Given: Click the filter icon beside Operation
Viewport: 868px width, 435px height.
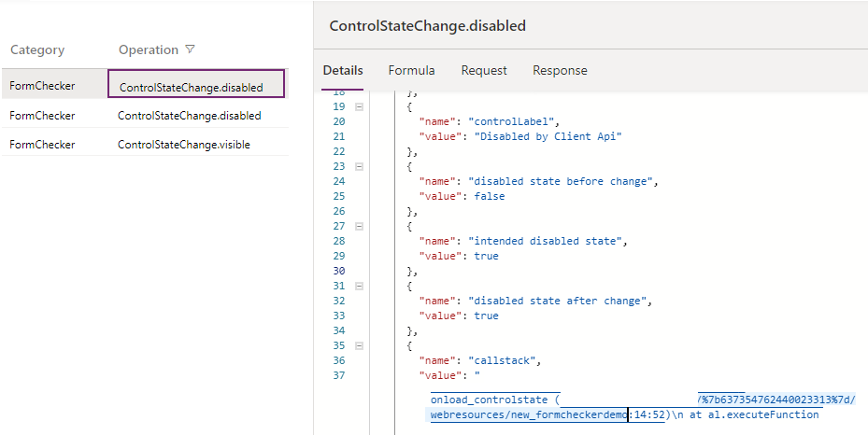Looking at the screenshot, I should [191, 49].
